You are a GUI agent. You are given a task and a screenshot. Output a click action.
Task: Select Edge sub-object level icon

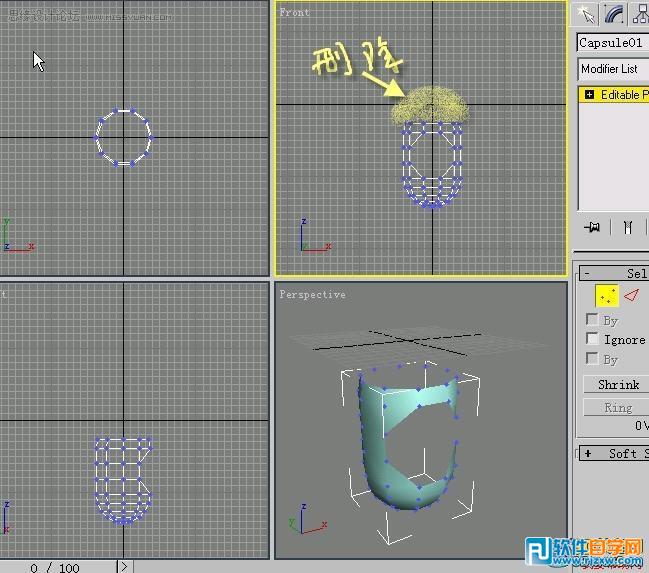(x=632, y=296)
